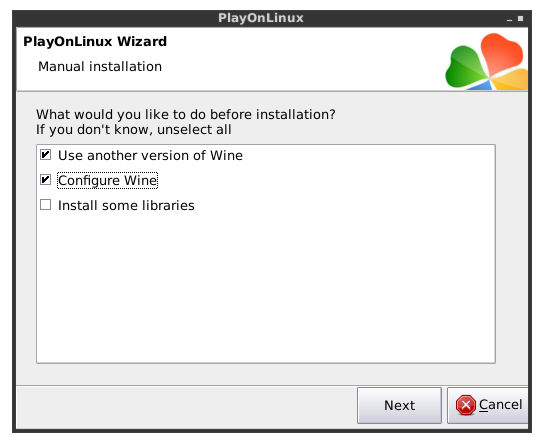552x446 pixels.
Task: Maximize the PlayOnLinux window
Action: pyautogui.click(x=520, y=19)
